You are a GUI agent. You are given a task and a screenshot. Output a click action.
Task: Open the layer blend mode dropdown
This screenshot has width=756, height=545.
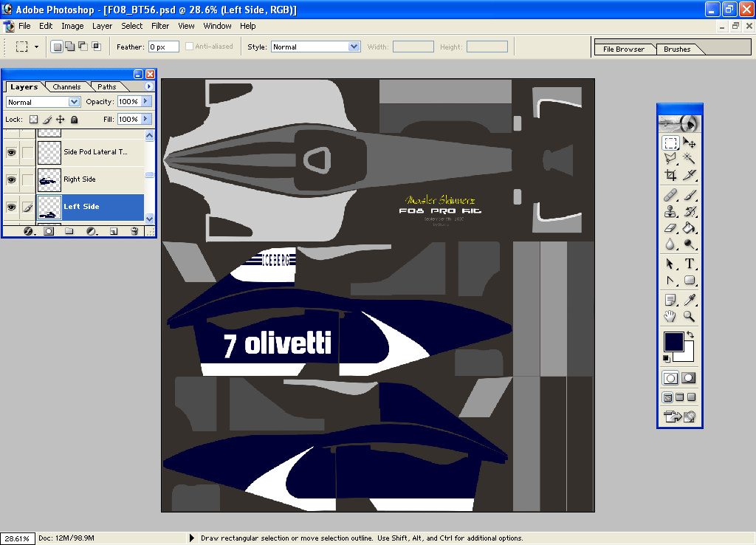pyautogui.click(x=74, y=102)
